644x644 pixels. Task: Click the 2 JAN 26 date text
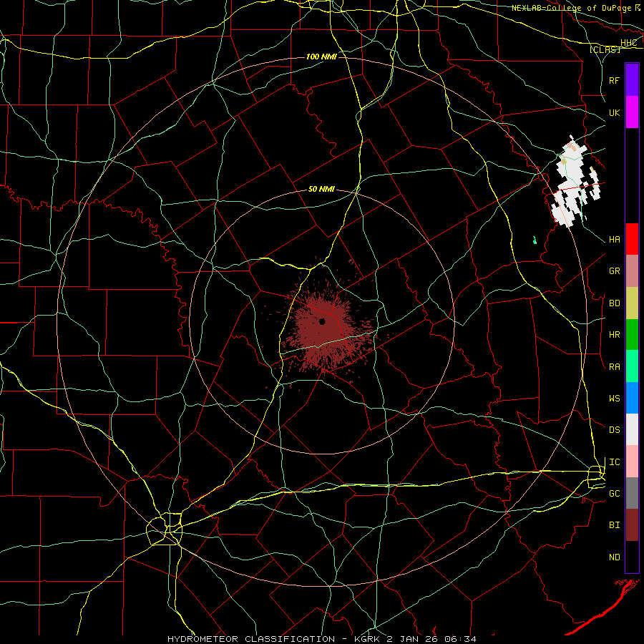click(x=413, y=639)
